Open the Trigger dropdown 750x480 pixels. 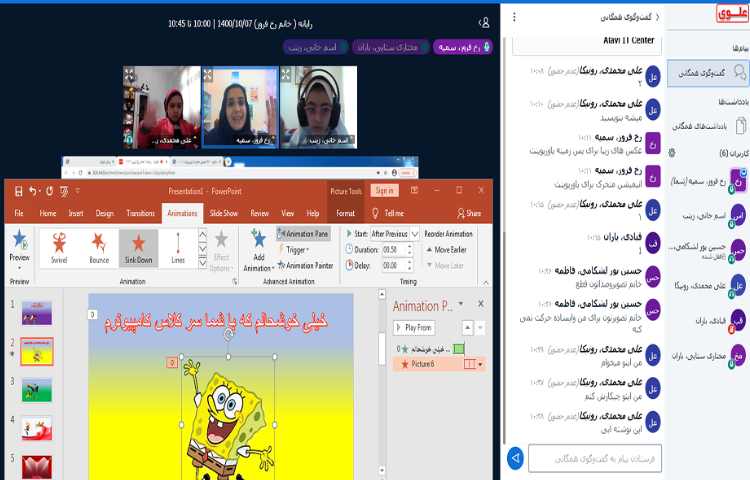point(294,250)
